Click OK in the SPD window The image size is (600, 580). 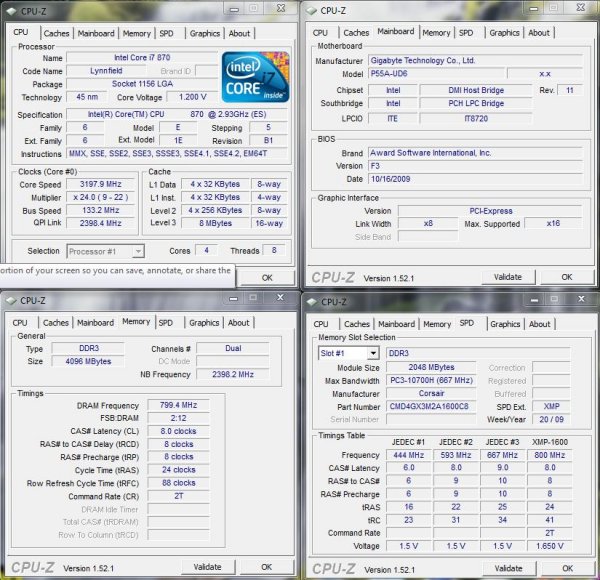tap(567, 569)
